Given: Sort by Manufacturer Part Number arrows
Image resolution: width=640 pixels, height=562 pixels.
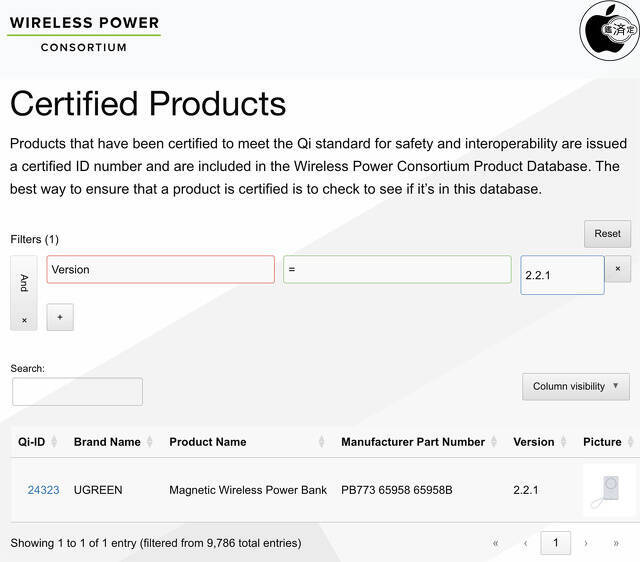Looking at the screenshot, I should [x=494, y=442].
